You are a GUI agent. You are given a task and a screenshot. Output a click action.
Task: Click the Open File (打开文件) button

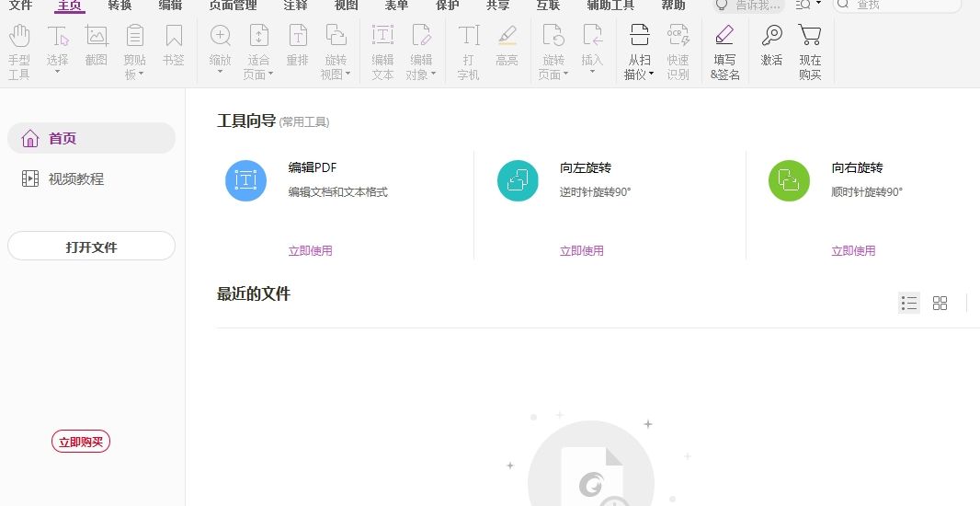91,247
